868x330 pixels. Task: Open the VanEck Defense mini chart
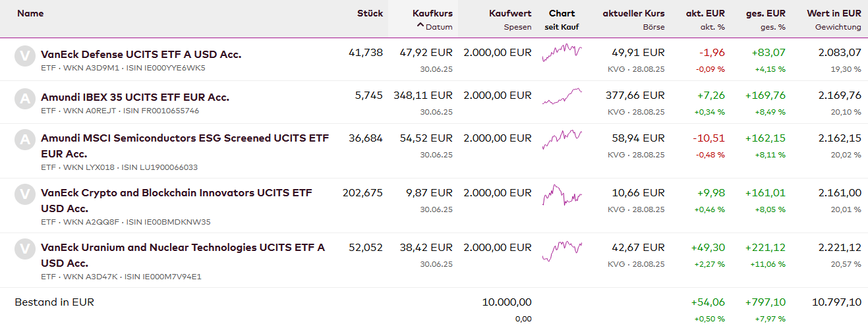(562, 53)
